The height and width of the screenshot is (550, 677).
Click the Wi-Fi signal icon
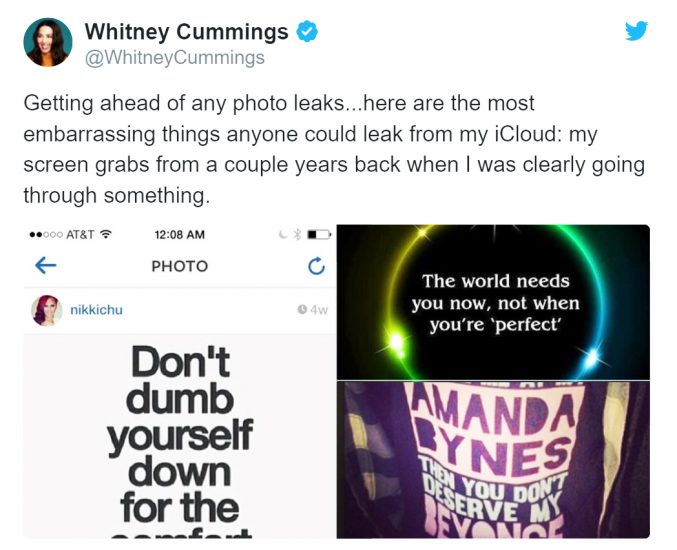pos(105,234)
